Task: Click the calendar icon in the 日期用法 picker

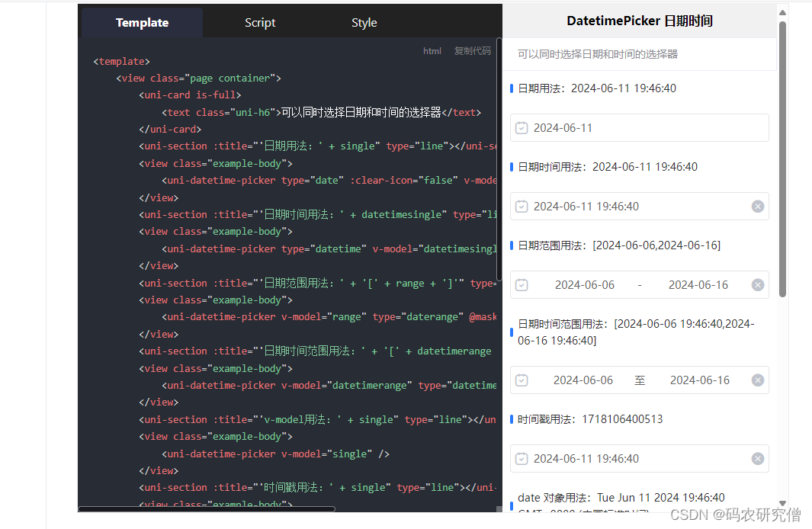Action: point(522,127)
